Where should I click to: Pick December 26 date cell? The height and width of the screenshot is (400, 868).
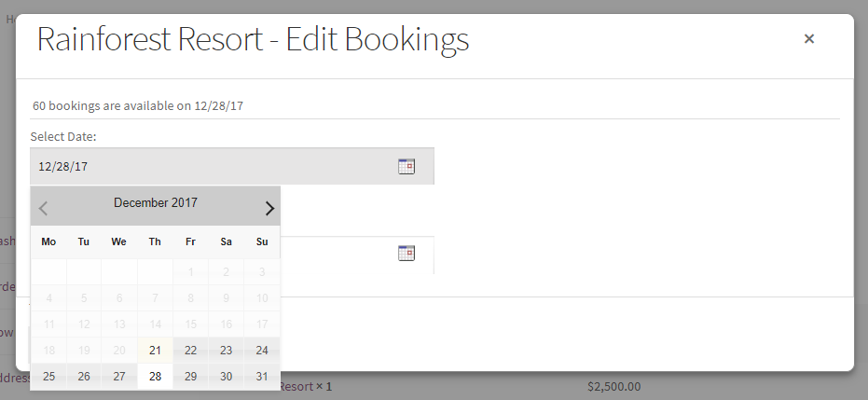[84, 377]
